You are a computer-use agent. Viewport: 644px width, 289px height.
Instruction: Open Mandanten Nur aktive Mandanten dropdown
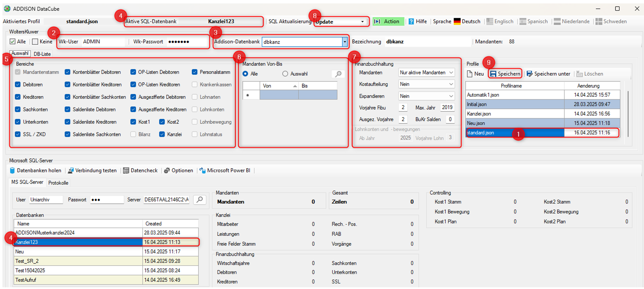(x=426, y=72)
